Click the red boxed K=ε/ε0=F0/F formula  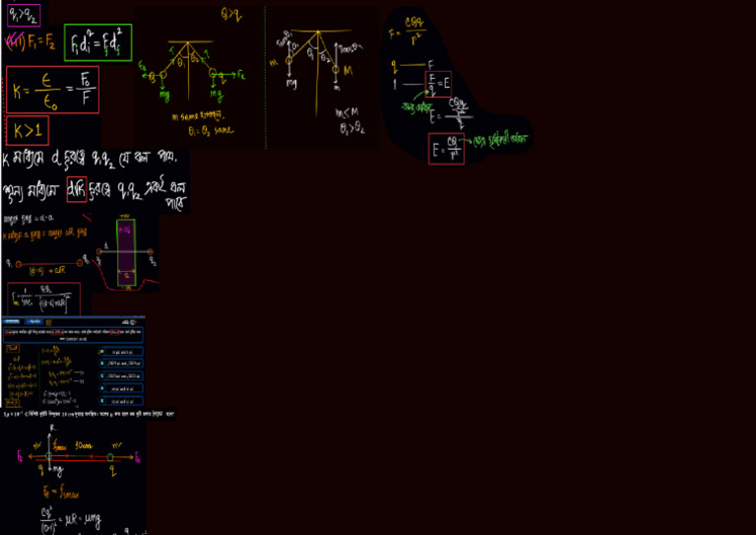pyautogui.click(x=52, y=91)
